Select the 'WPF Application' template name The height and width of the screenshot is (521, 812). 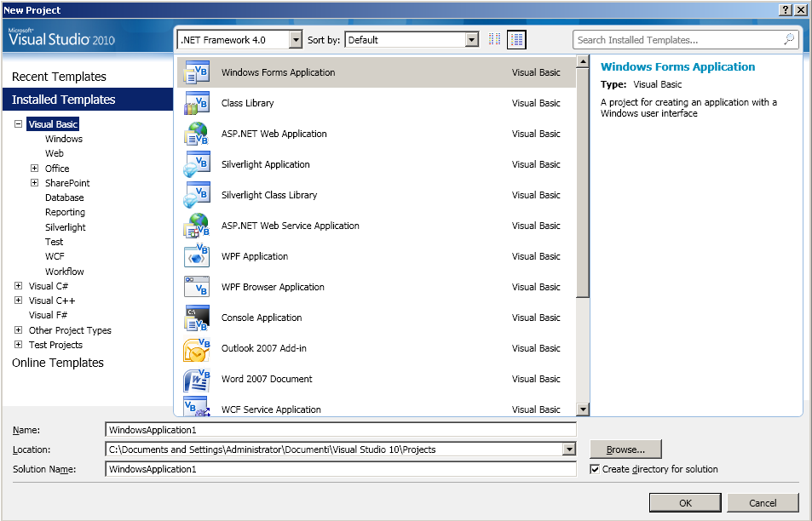click(255, 256)
